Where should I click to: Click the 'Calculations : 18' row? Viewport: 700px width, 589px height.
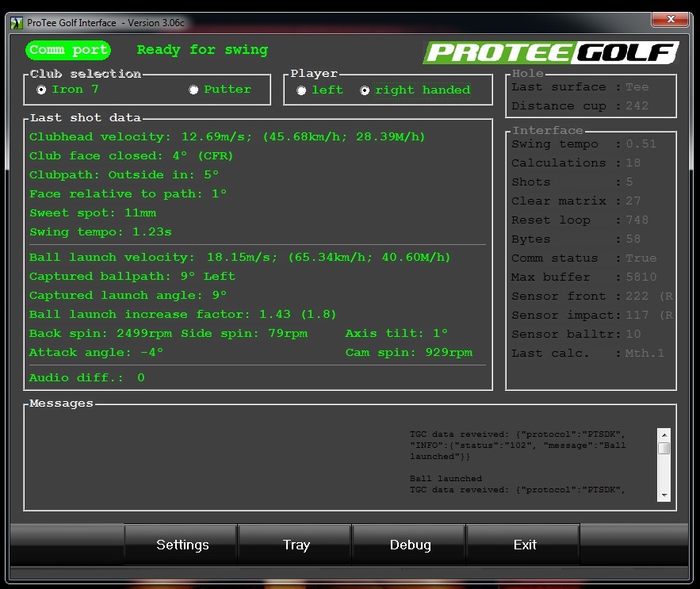click(576, 163)
